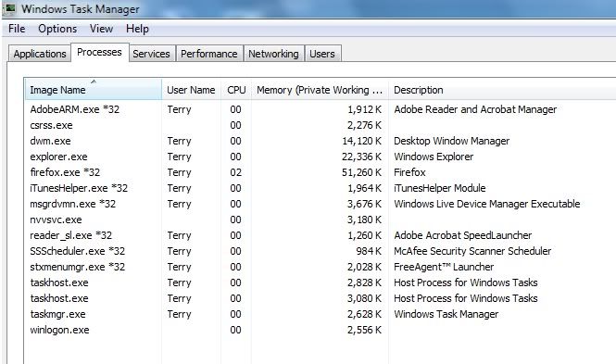The width and height of the screenshot is (616, 364).
Task: Open the Help menu
Action: pos(137,29)
